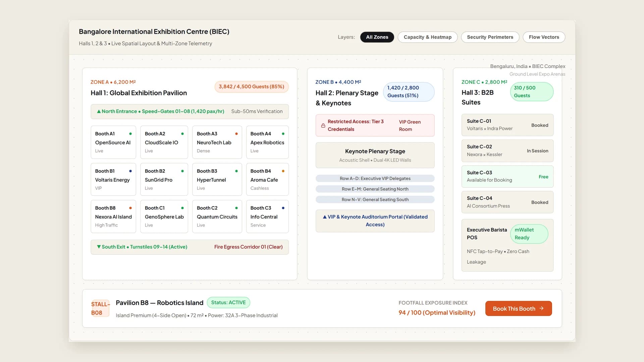Enable the Security Perimeters layer
The width and height of the screenshot is (644, 362).
pos(490,37)
